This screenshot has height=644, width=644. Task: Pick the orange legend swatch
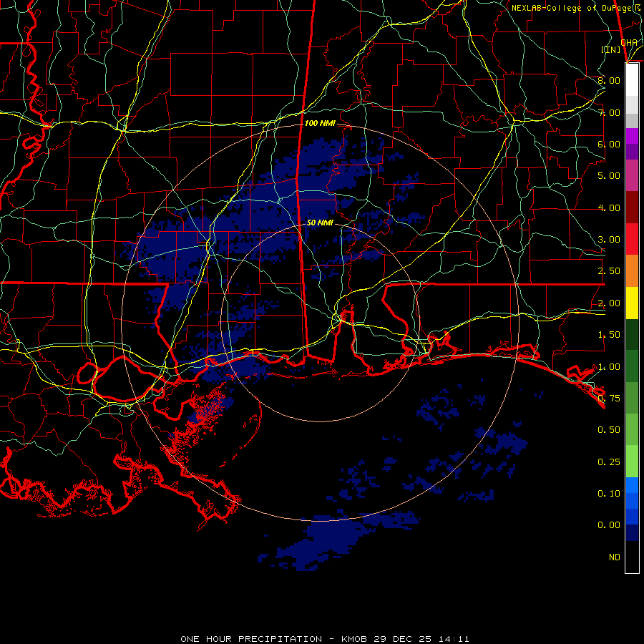coord(632,271)
